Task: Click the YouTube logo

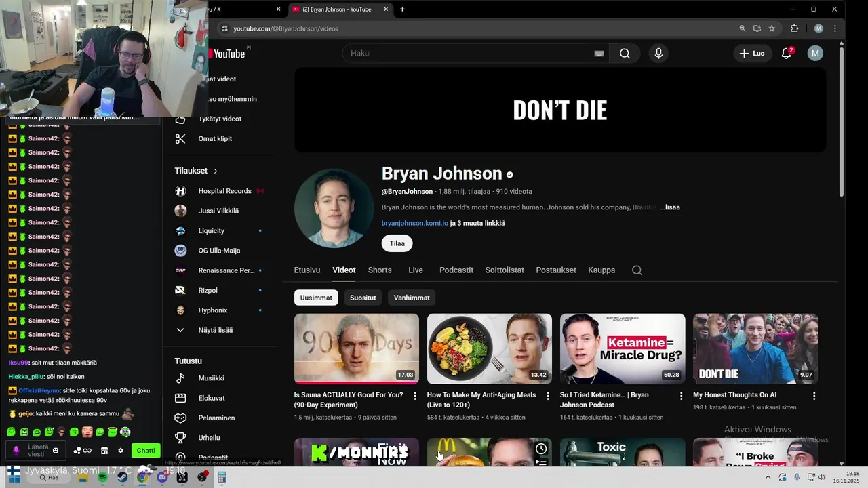Action: tap(226, 54)
